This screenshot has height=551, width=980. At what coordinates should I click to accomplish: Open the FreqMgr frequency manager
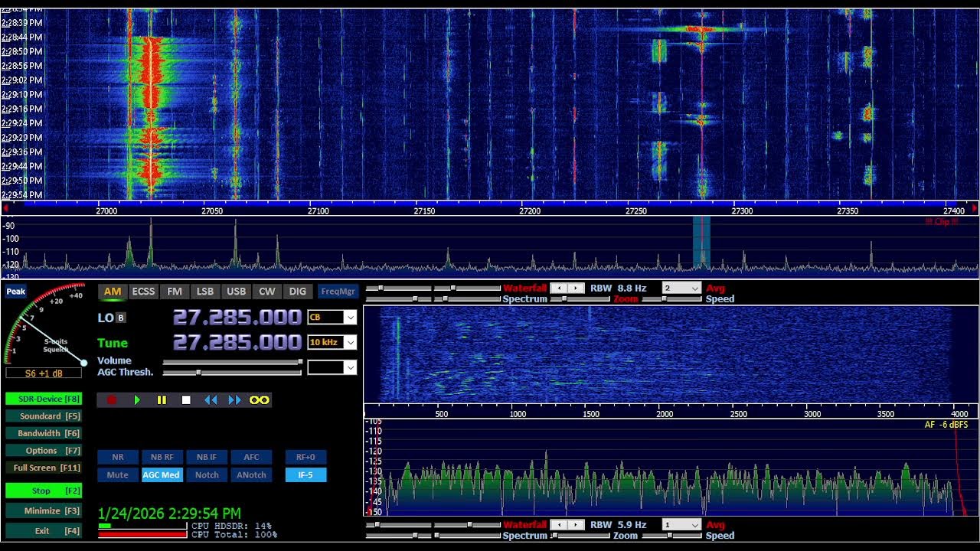(x=338, y=292)
